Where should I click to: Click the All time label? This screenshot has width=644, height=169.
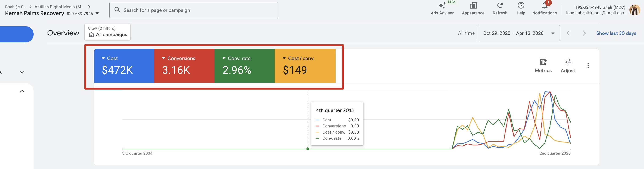click(x=466, y=33)
